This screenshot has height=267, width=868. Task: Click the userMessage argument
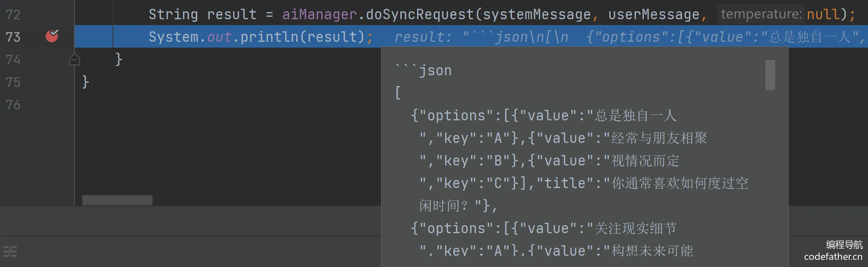click(x=654, y=15)
